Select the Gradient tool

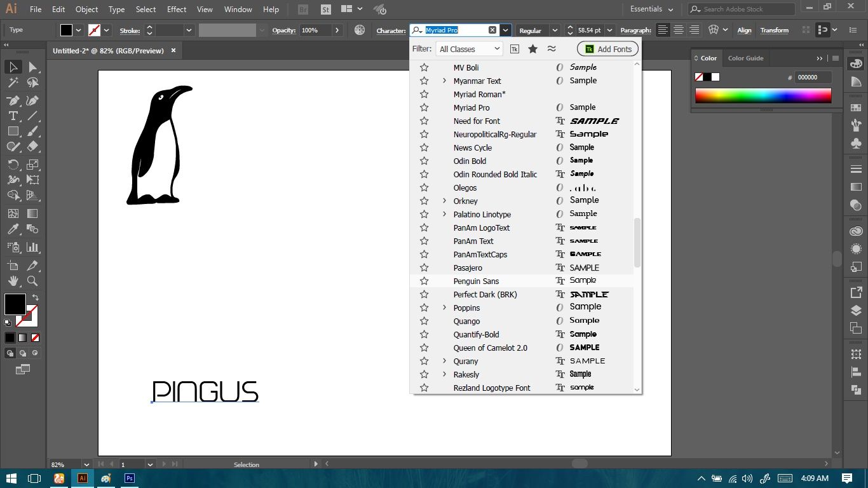(x=32, y=213)
